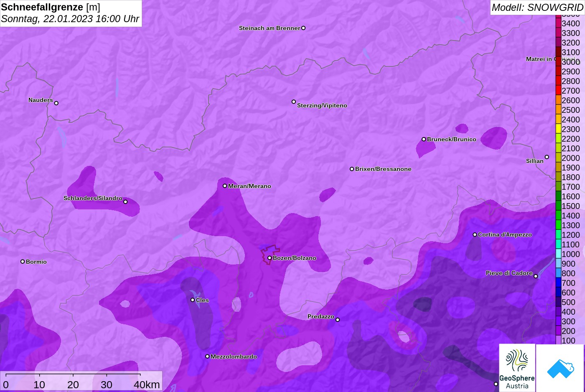Click the Schneefallgrenze [m] title
Screen dimensions: 585x392
(x=51, y=7)
